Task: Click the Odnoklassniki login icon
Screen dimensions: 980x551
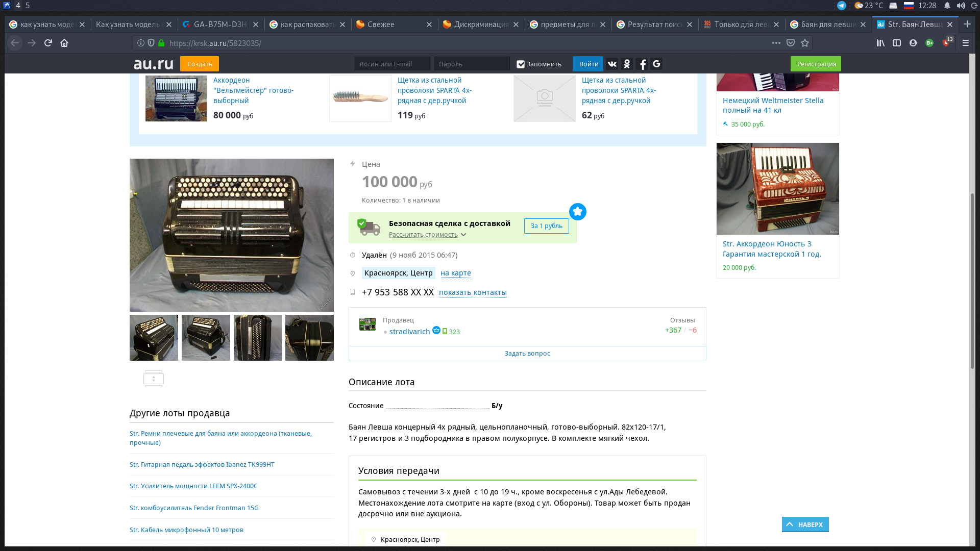Action: click(x=627, y=64)
